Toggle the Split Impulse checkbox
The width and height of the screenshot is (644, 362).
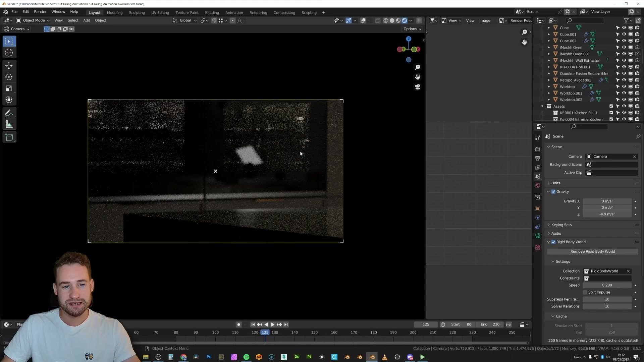point(585,292)
